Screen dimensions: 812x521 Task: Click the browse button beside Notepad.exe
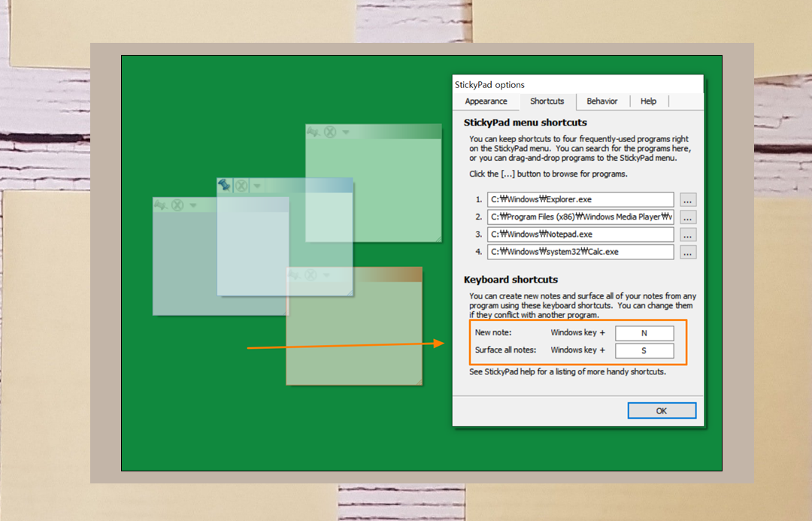coord(688,235)
